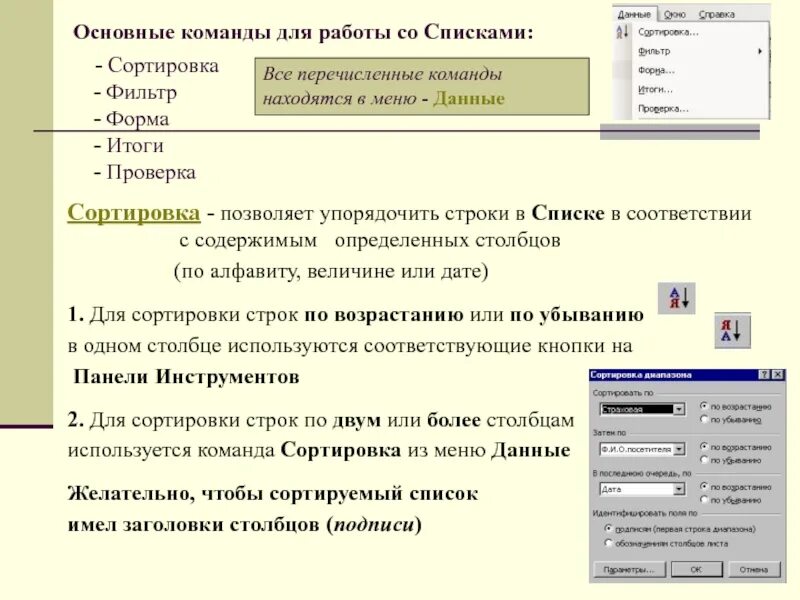800x600 pixels.
Task: Click the Идентифицировать поля по group label
Action: pos(645,513)
